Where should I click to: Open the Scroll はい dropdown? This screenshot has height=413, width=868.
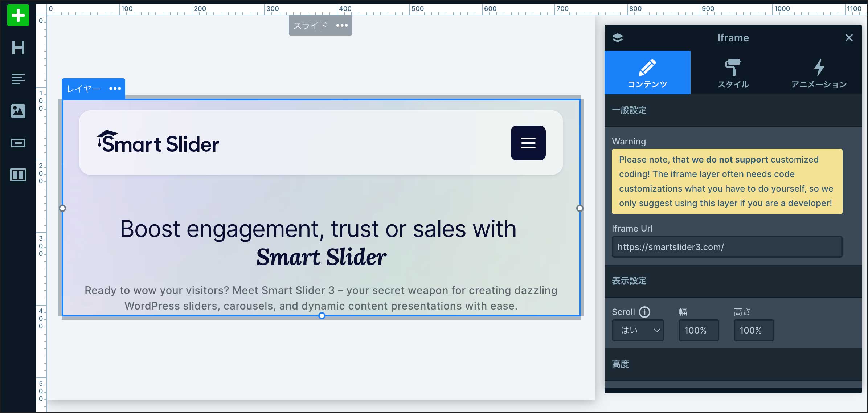click(x=638, y=330)
